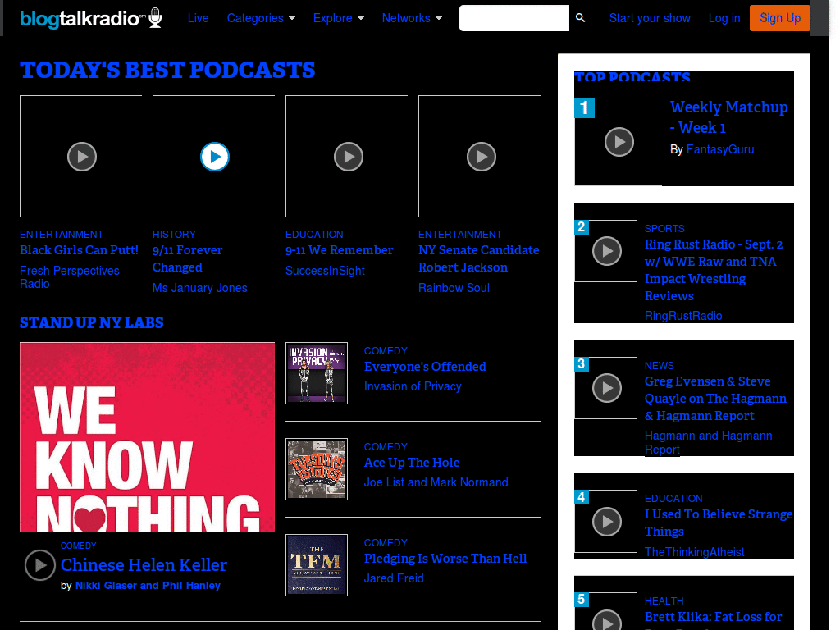Image resolution: width=840 pixels, height=630 pixels.
Task: Open NY Senate Candidate Robert Jackson link
Action: click(479, 258)
